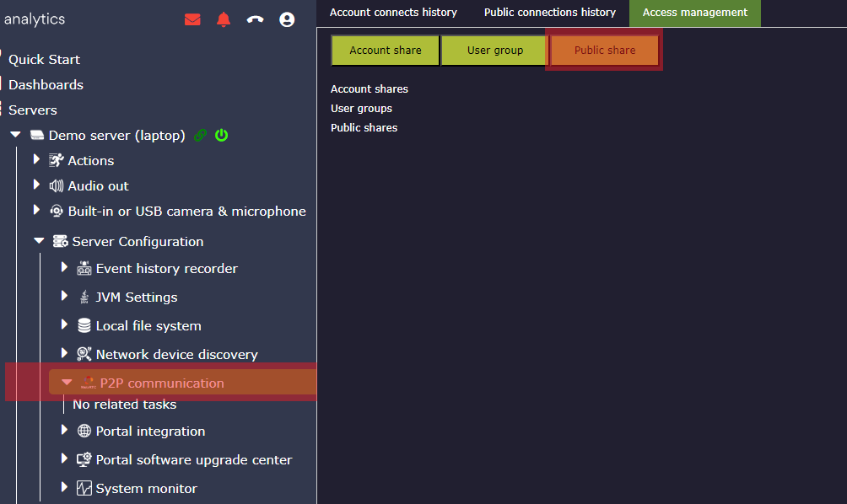Click the Server Configuration icon
Image resolution: width=847 pixels, height=504 pixels.
(x=60, y=241)
